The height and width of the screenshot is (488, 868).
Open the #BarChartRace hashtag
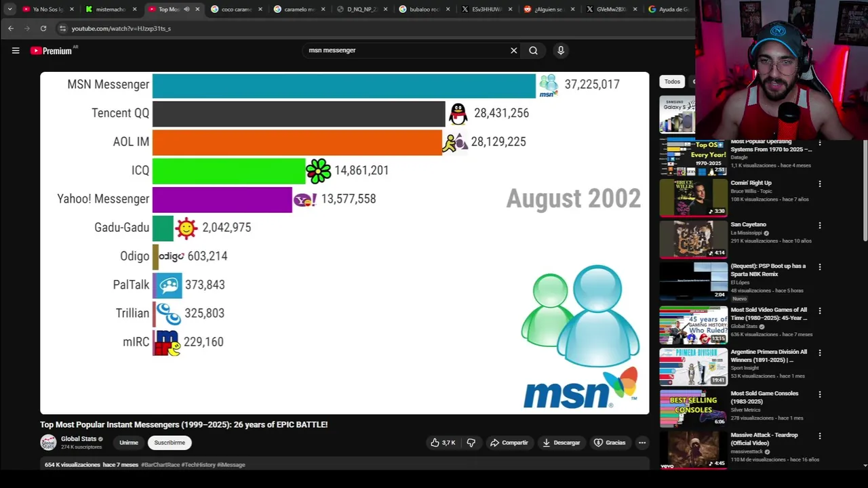160,465
